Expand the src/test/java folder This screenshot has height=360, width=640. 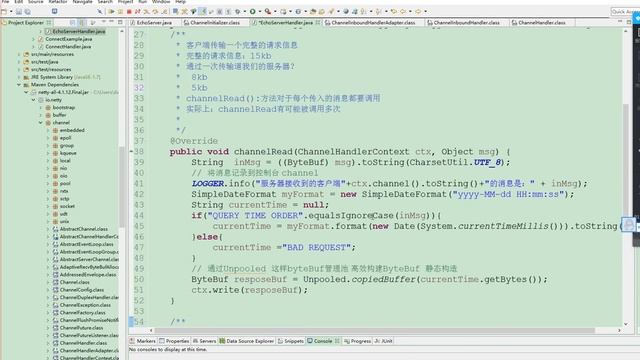[x=19, y=62]
